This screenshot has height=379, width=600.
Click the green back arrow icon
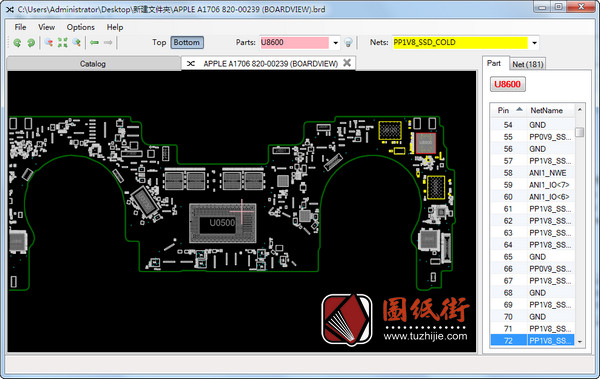click(94, 42)
